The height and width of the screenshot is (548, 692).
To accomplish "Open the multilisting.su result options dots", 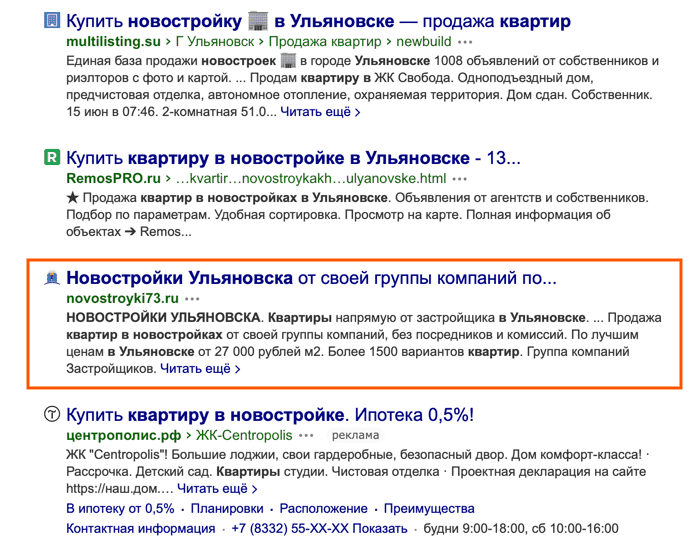I will tap(465, 42).
